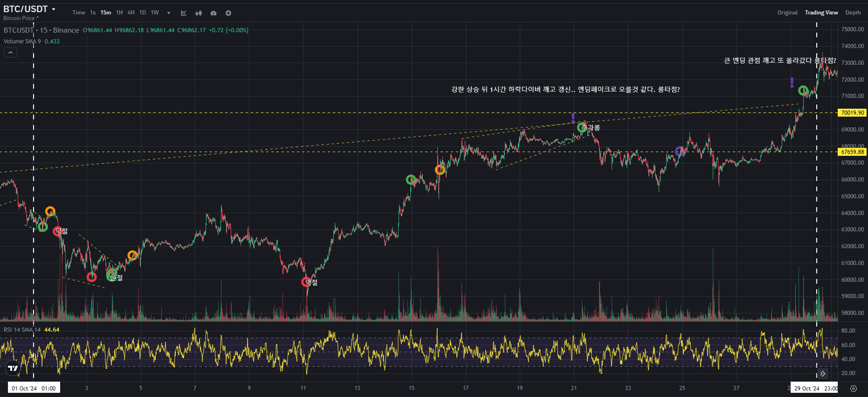Select the green circle marker at Oct 15
The height and width of the screenshot is (397, 868).
411,180
